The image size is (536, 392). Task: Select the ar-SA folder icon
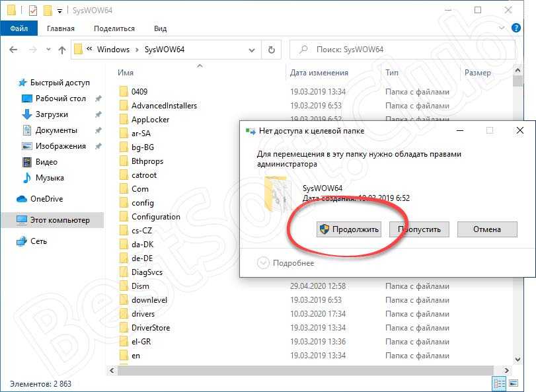(x=124, y=134)
